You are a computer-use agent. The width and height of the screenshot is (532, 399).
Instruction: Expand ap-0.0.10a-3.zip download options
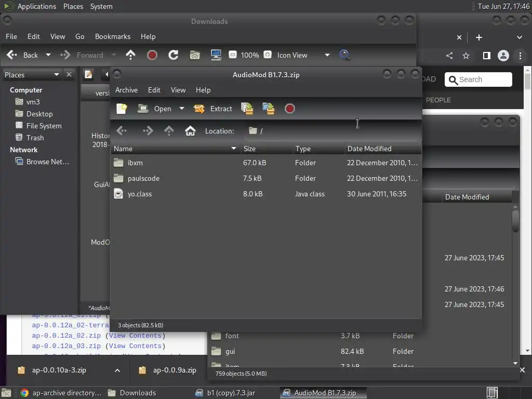pos(117,370)
